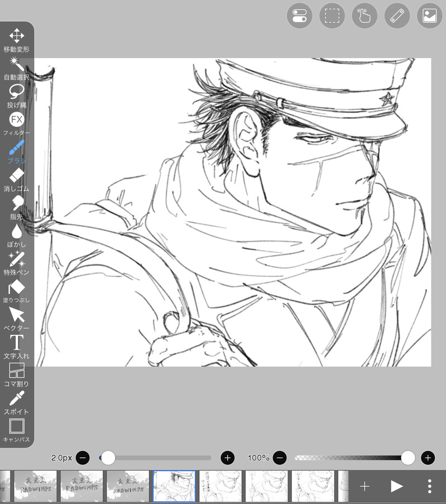Select the 自動選択 magic wand tool
The height and width of the screenshot is (504, 446).
(x=16, y=69)
